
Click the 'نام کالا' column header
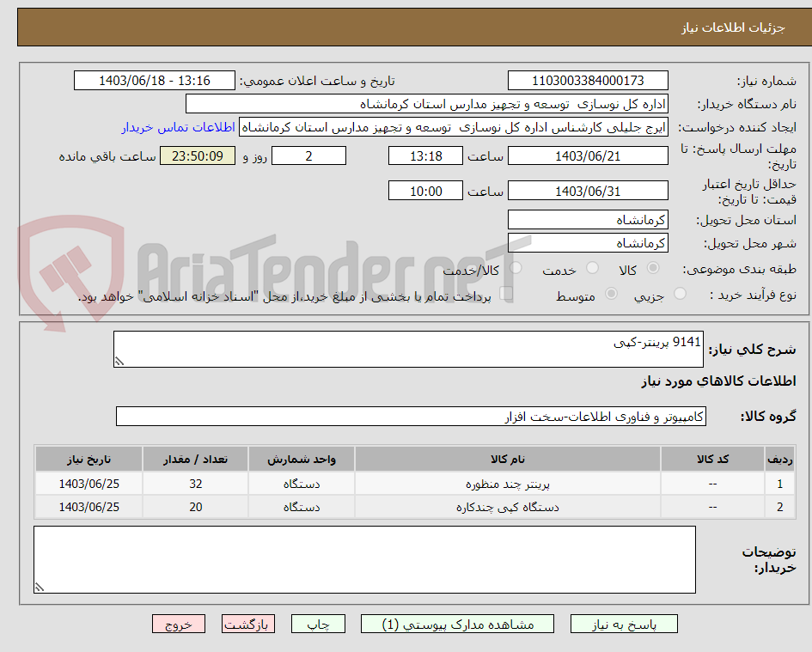click(x=508, y=460)
